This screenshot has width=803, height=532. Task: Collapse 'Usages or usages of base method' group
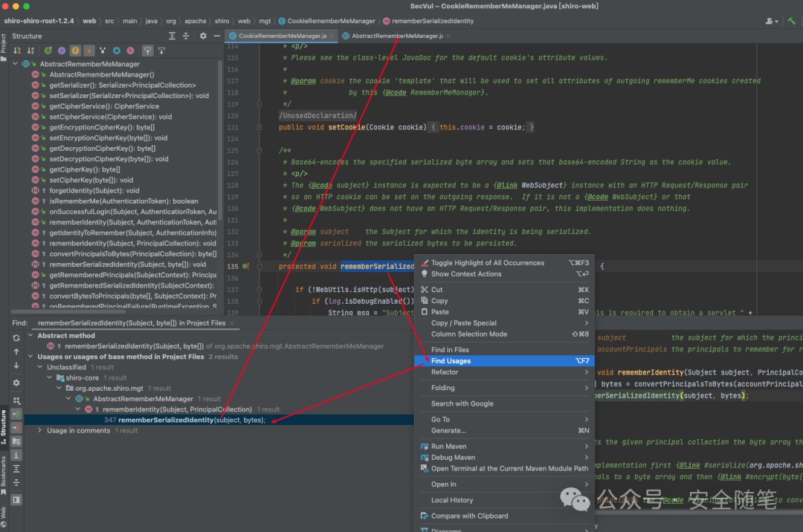click(30, 357)
